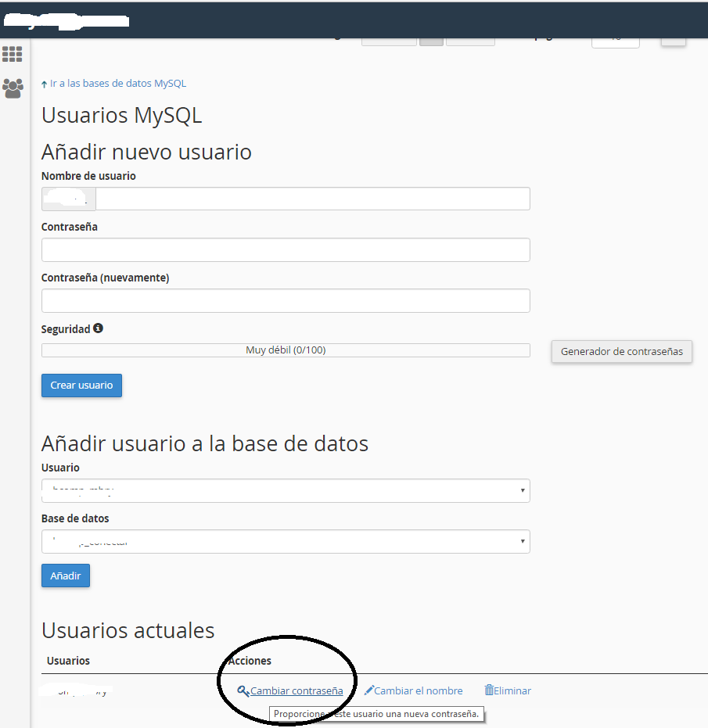Focus the Nombre de usuario input field

click(x=313, y=199)
